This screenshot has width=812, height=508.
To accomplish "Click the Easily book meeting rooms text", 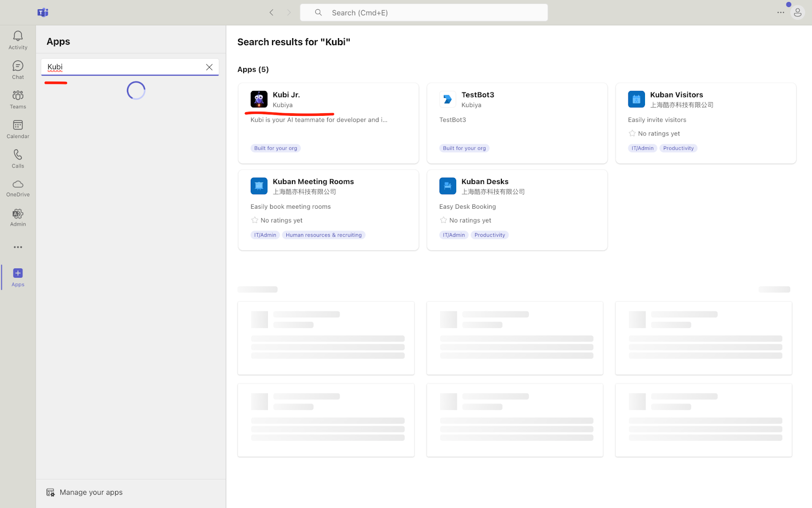I will pos(290,207).
